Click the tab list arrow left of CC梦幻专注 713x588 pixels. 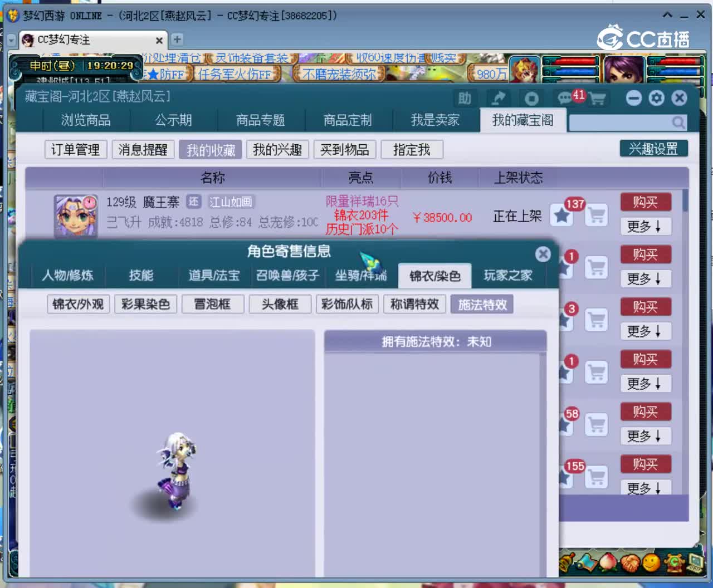click(x=12, y=40)
